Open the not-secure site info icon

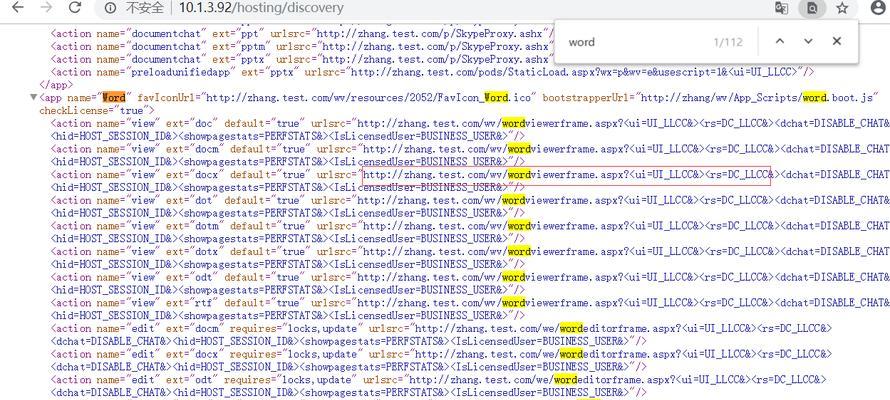pyautogui.click(x=111, y=8)
